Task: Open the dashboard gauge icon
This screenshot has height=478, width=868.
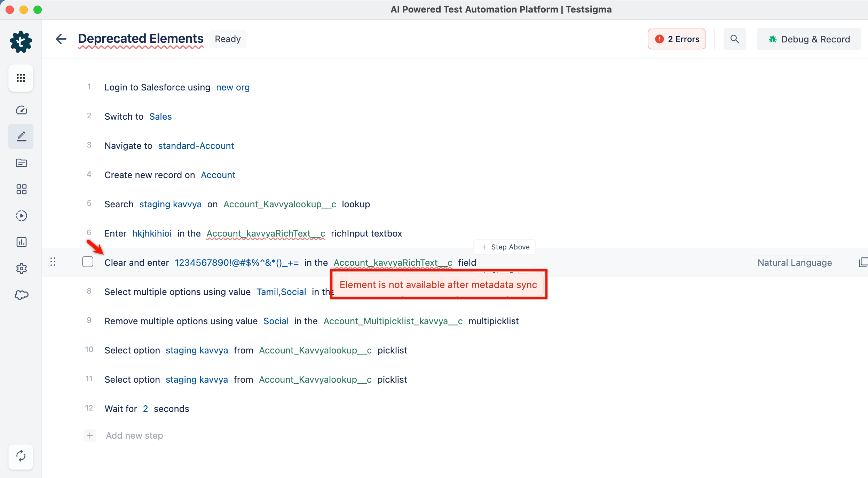Action: 21,110
